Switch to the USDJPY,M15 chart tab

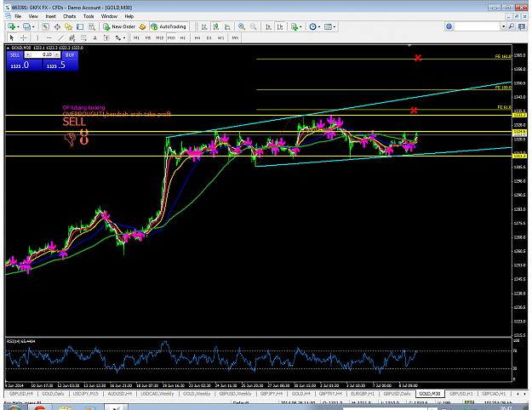coord(86,394)
